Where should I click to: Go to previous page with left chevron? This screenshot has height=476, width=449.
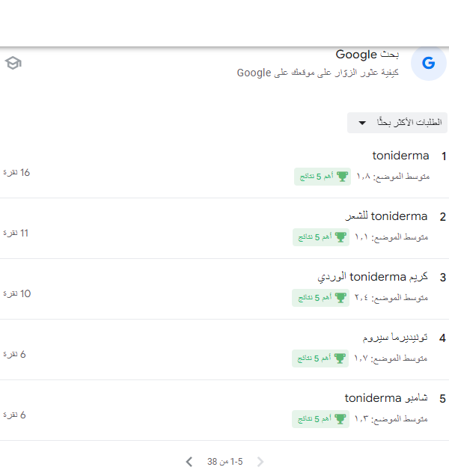click(x=189, y=462)
